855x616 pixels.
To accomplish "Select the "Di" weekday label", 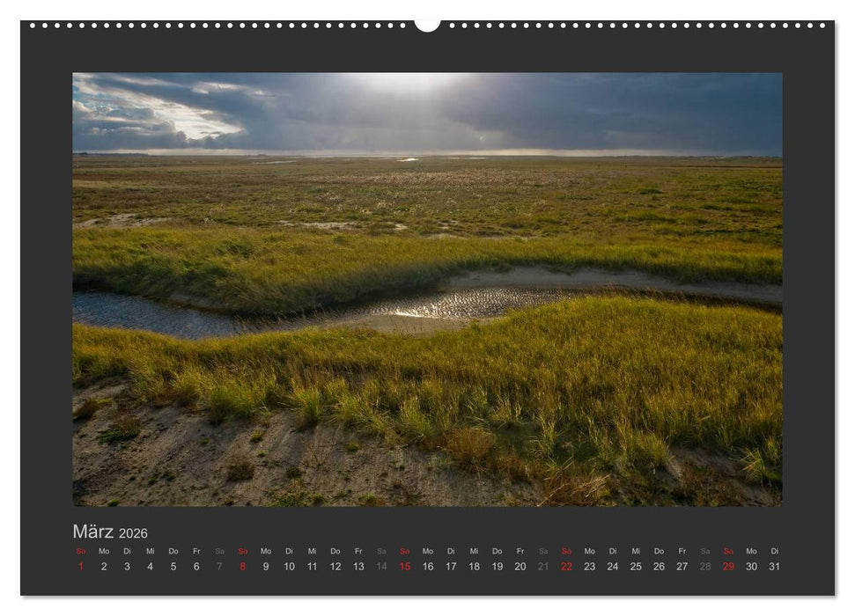I will click(128, 552).
